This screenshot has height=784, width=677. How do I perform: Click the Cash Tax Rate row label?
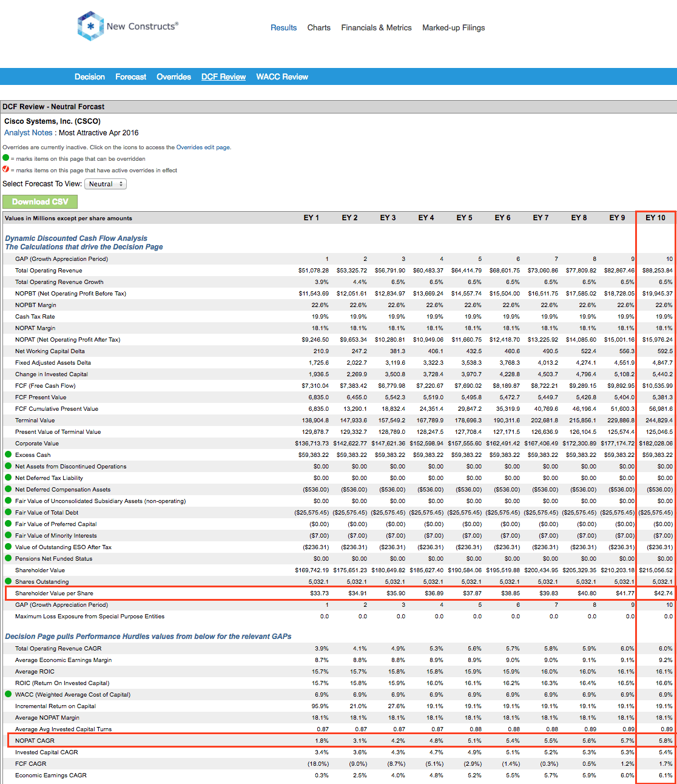pyautogui.click(x=35, y=317)
